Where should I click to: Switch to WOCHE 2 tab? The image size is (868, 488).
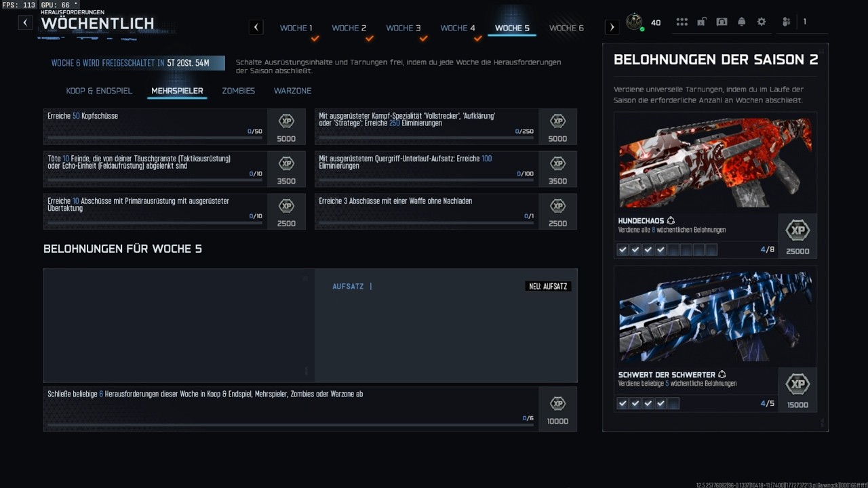coord(349,28)
